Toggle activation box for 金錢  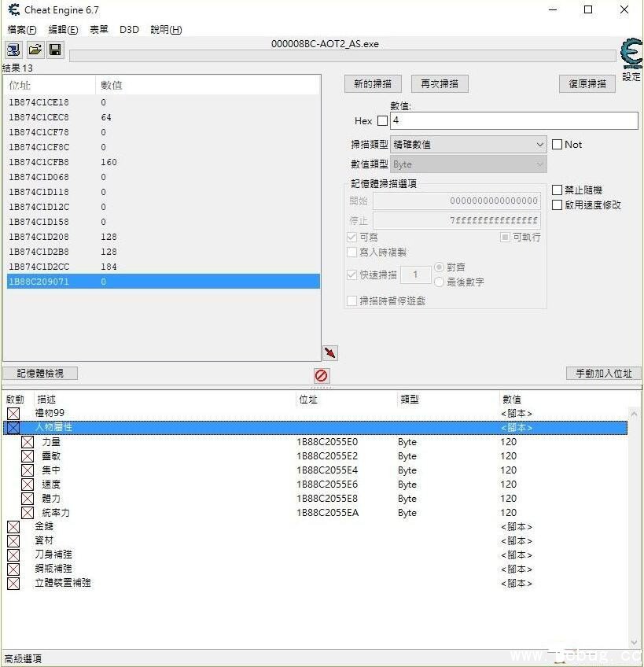pyautogui.click(x=13, y=527)
